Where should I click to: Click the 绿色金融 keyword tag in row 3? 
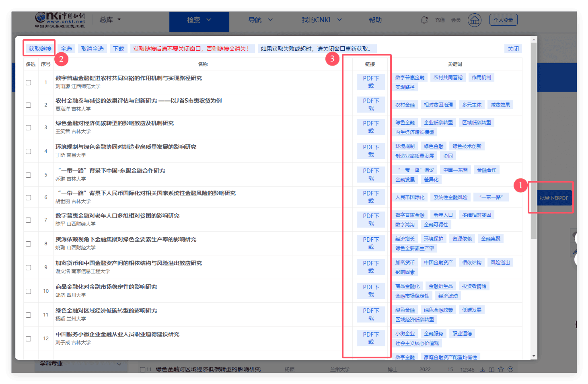405,123
